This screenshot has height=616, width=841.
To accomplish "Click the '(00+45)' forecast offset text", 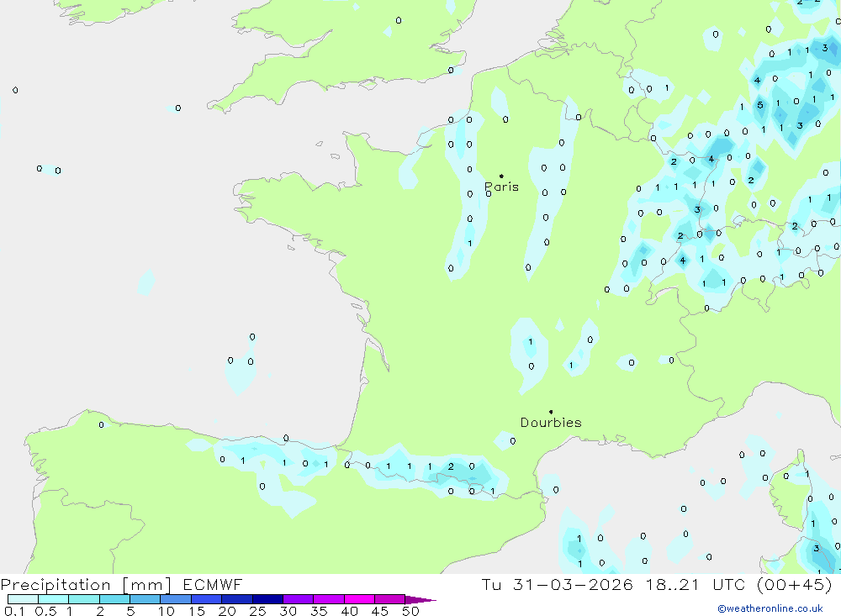I will click(795, 584).
